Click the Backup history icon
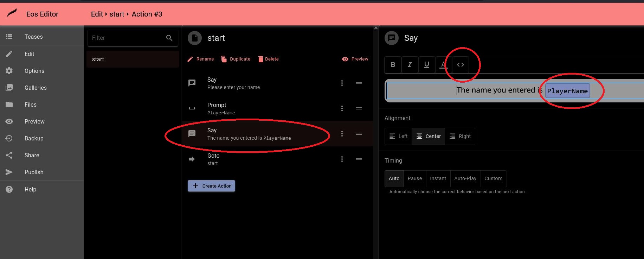 click(x=9, y=138)
